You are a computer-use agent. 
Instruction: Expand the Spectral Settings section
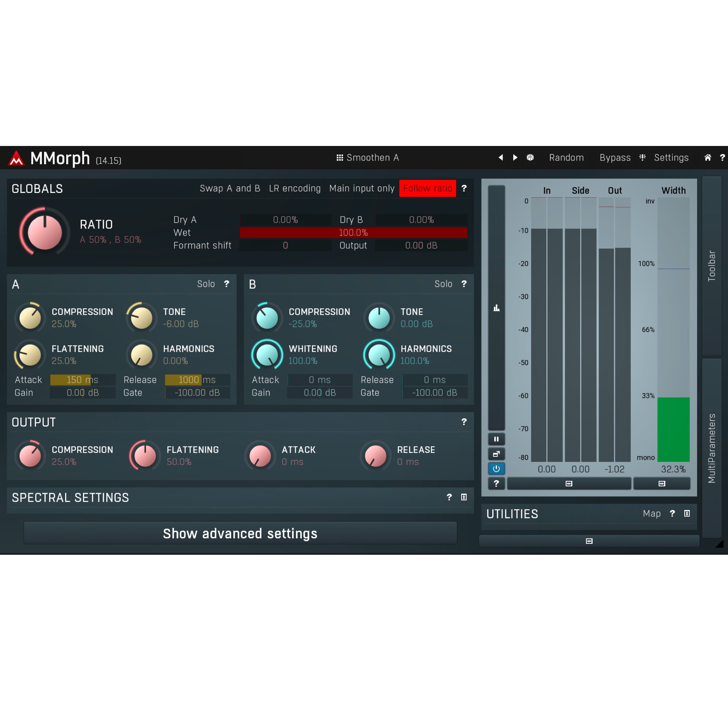click(463, 497)
